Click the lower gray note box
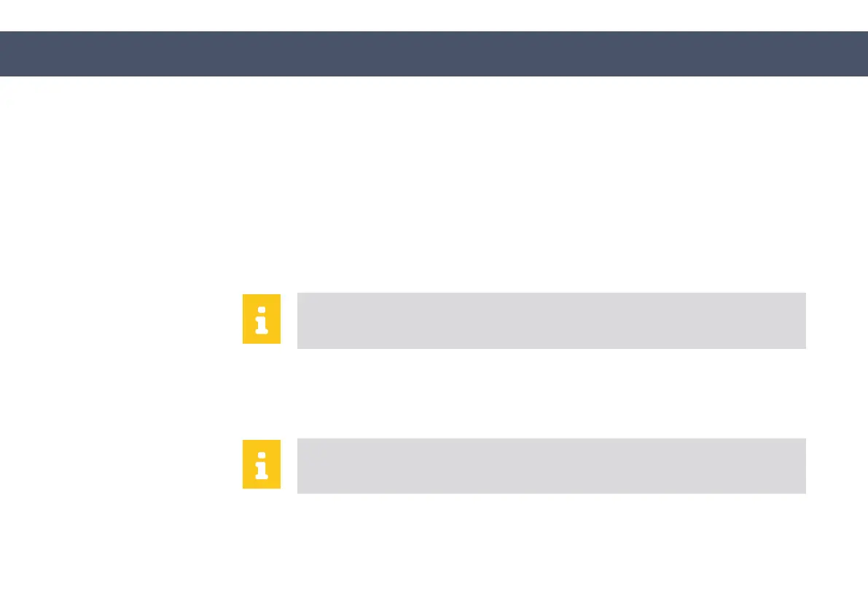 (x=551, y=465)
